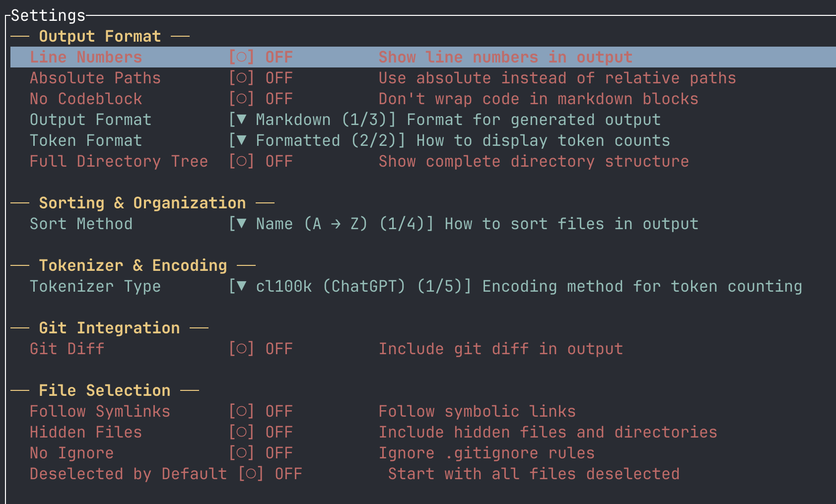
Task: Open the Output Format Markdown (1/3) dropdown
Action: 312,120
